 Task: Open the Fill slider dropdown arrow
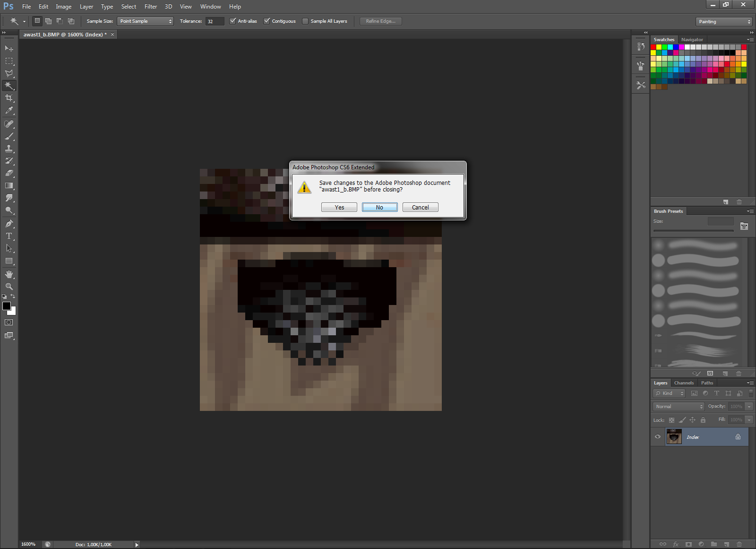coord(749,420)
